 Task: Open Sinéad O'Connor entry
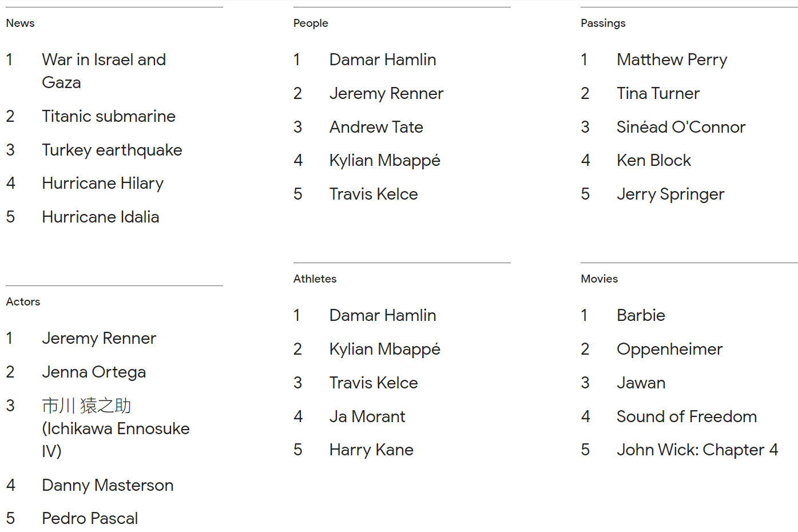tap(681, 127)
